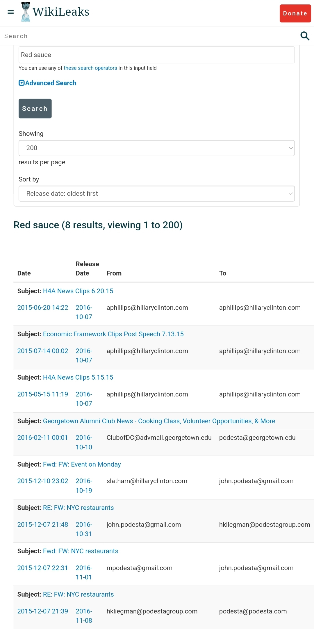Open the these search operators link
Image resolution: width=314 pixels, height=644 pixels.
[90, 68]
